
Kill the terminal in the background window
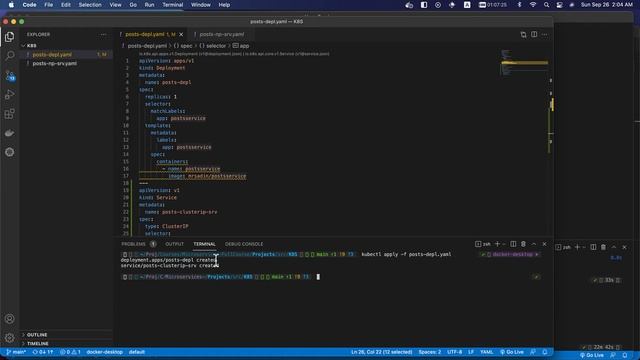point(603,247)
